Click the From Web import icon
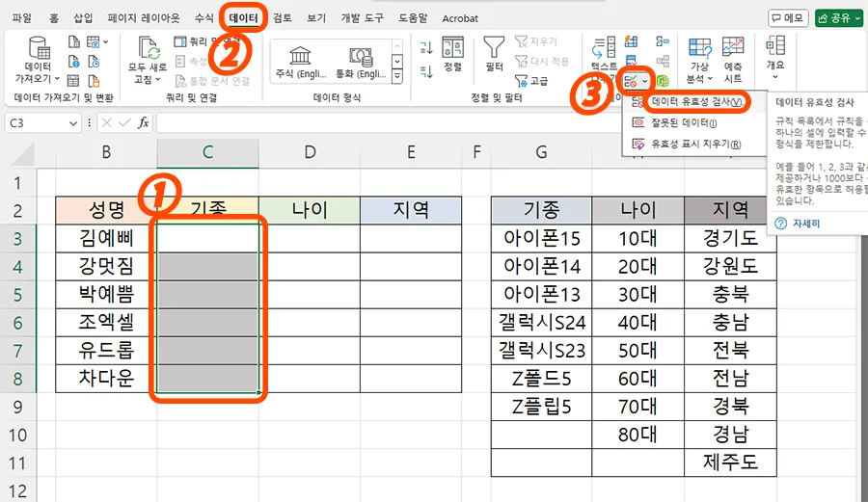 [73, 62]
